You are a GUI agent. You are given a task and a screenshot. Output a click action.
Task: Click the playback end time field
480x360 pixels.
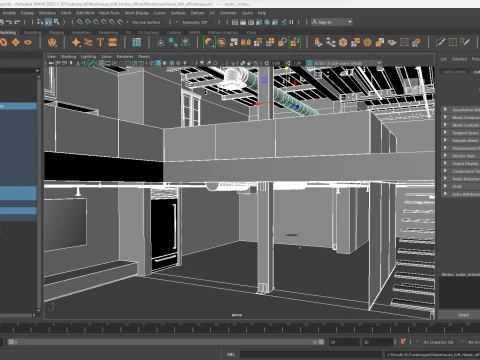click(344, 342)
